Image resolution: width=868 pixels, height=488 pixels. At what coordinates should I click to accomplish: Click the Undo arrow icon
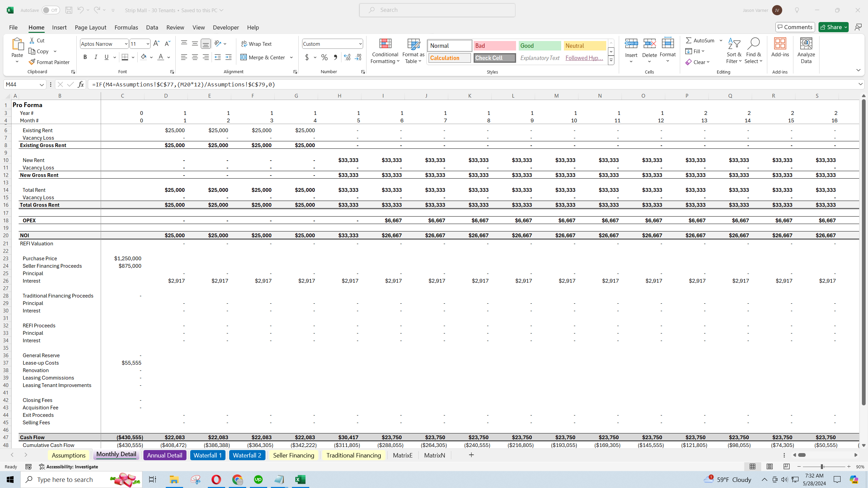pyautogui.click(x=80, y=10)
